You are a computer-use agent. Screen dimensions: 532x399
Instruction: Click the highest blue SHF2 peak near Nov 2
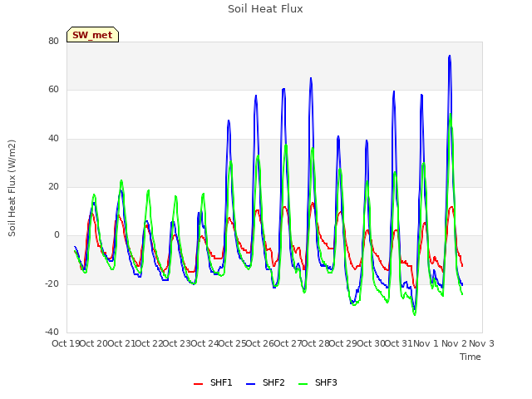coord(450,56)
